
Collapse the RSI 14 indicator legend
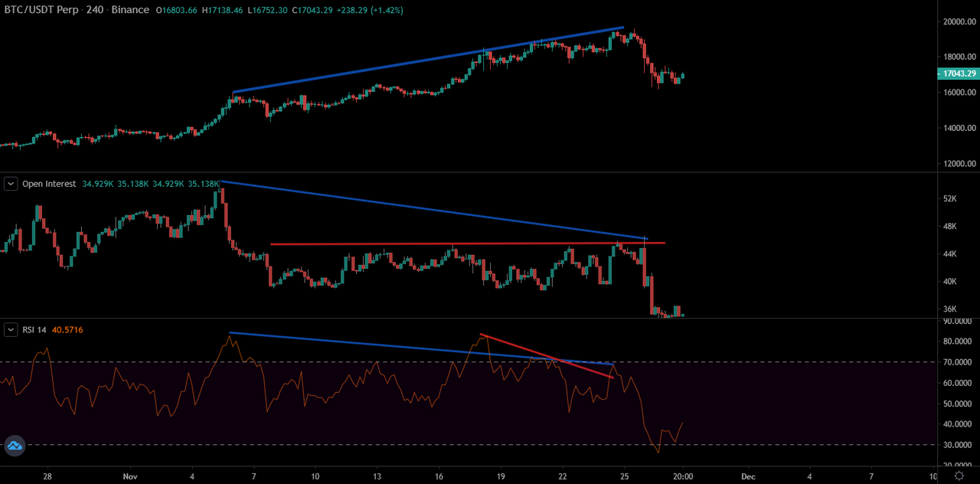(11, 330)
